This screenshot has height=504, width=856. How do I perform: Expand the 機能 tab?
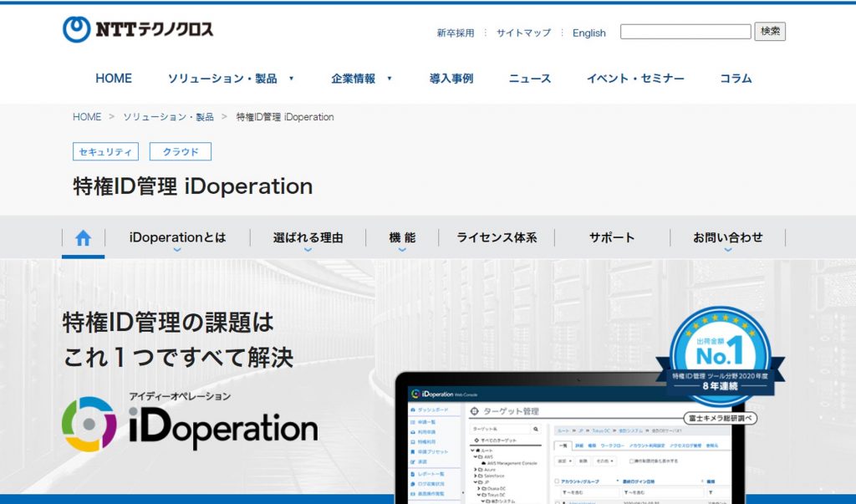(x=402, y=238)
